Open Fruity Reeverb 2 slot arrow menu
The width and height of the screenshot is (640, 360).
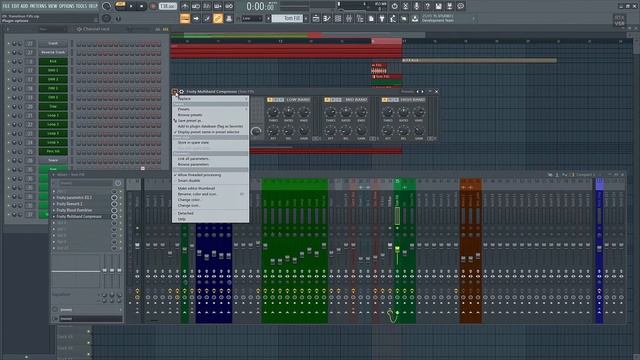54,204
